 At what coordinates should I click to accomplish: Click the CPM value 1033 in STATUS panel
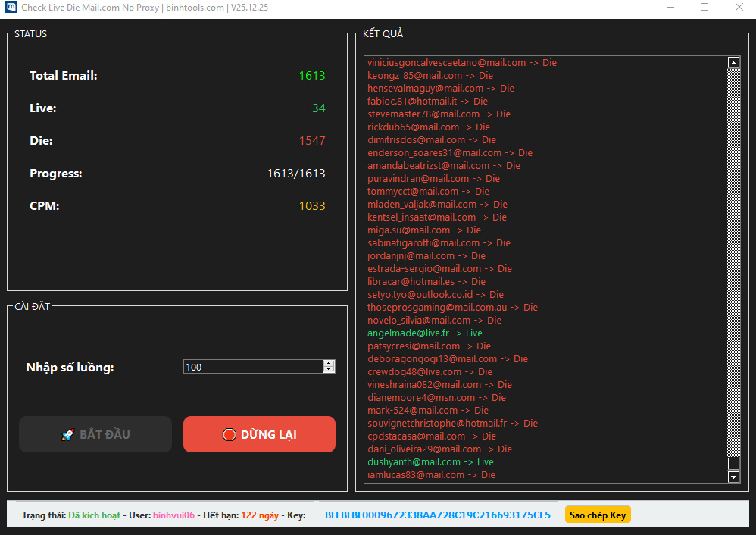click(312, 205)
